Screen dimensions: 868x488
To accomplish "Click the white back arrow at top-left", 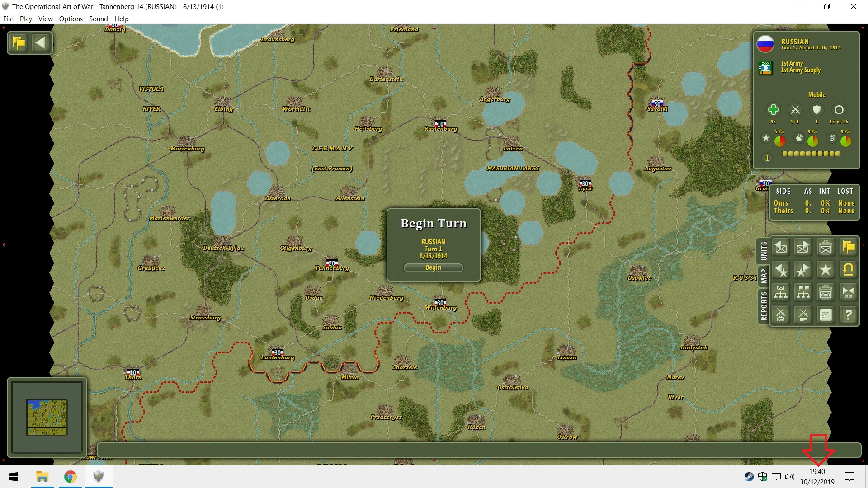I will coord(40,43).
